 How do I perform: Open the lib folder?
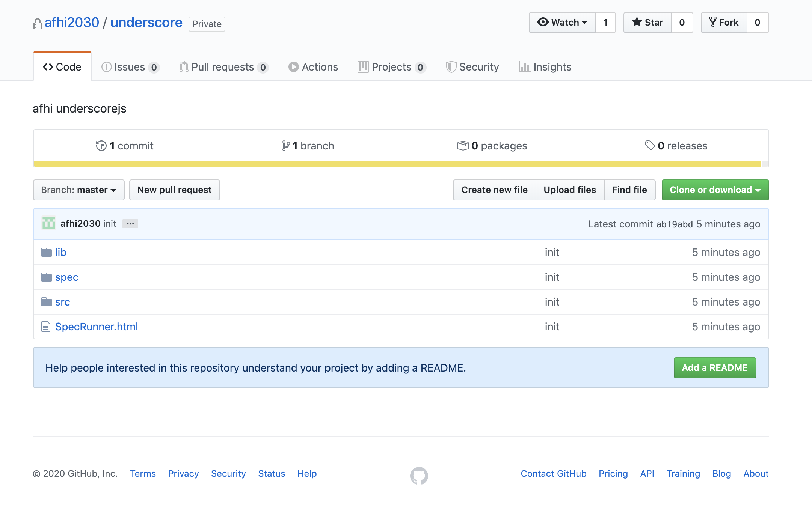coord(61,252)
